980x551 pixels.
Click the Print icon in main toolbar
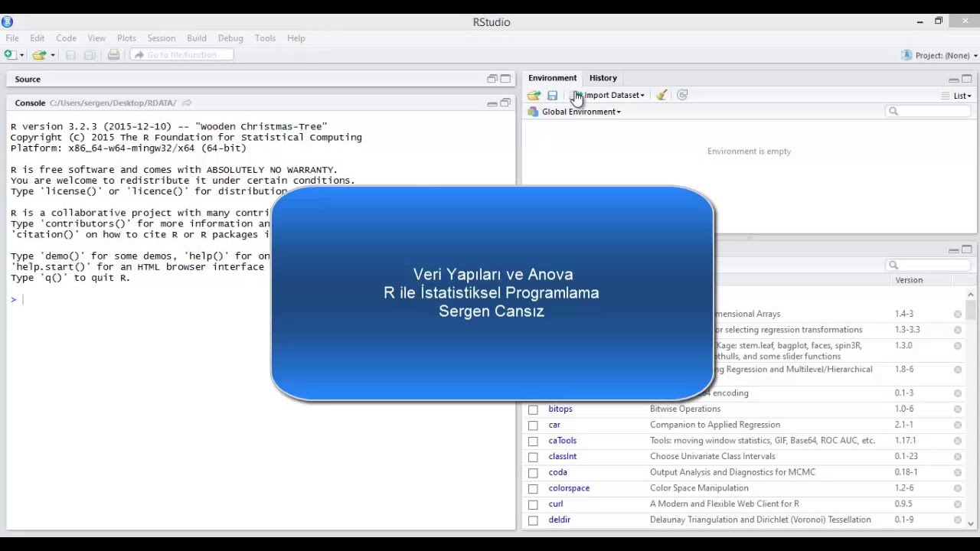pyautogui.click(x=113, y=55)
